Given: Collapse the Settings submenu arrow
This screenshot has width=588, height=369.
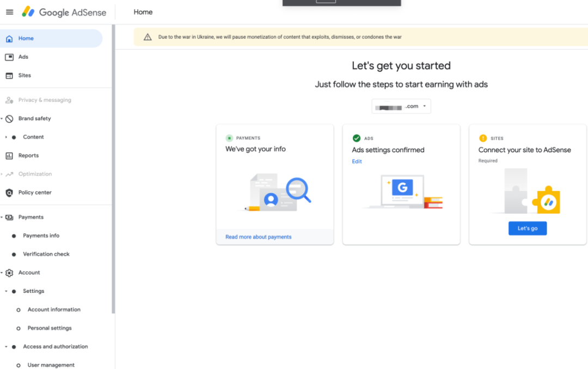Looking at the screenshot, I should point(6,291).
